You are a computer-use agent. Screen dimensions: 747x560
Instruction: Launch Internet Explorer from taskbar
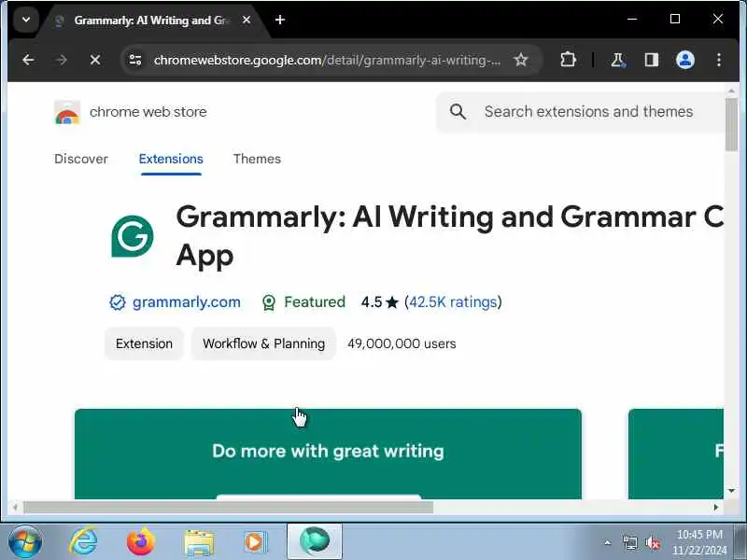pos(83,542)
